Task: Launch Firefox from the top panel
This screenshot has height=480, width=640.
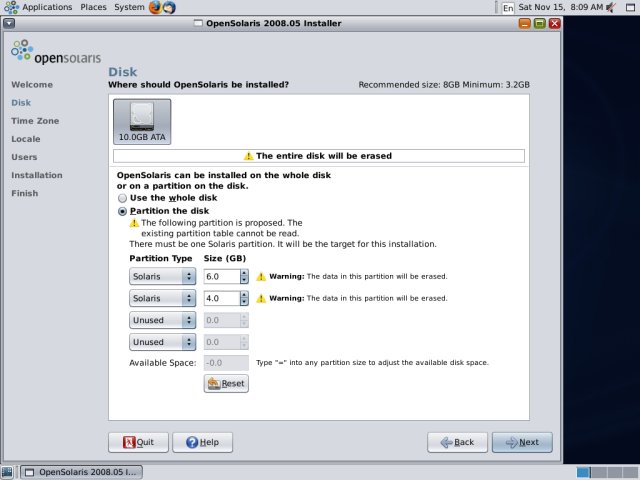Action: click(155, 7)
